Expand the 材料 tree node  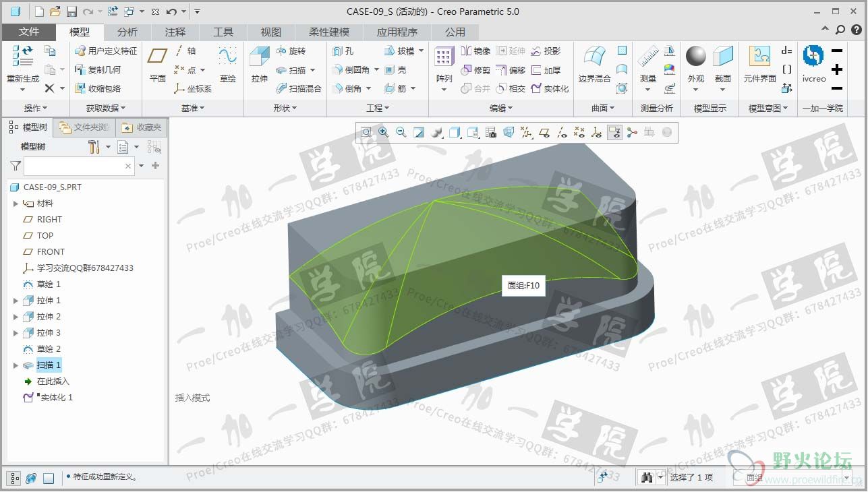pyautogui.click(x=16, y=204)
